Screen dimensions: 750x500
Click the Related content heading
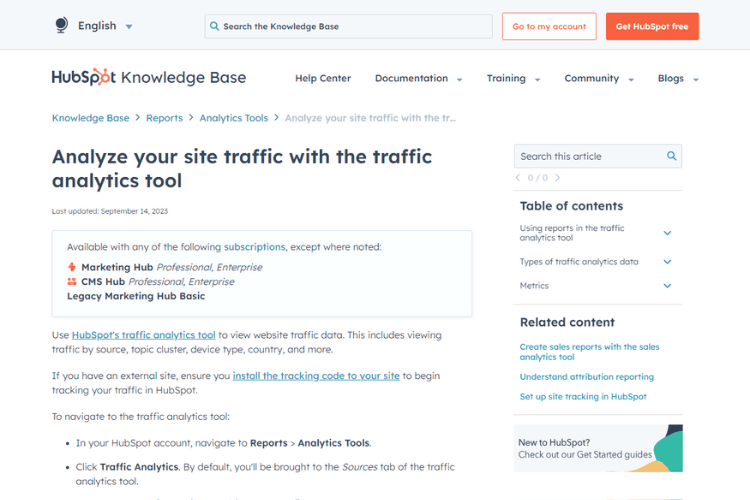click(x=567, y=322)
